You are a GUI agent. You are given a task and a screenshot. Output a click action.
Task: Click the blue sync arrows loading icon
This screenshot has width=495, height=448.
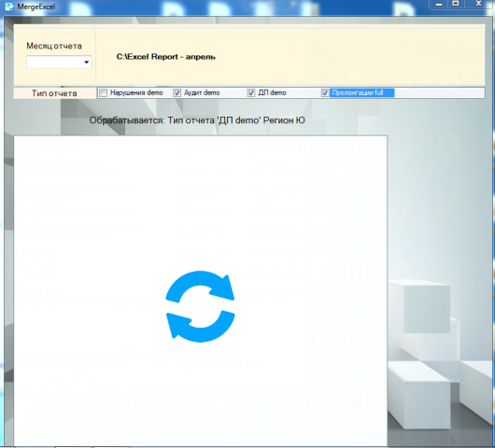pos(200,306)
